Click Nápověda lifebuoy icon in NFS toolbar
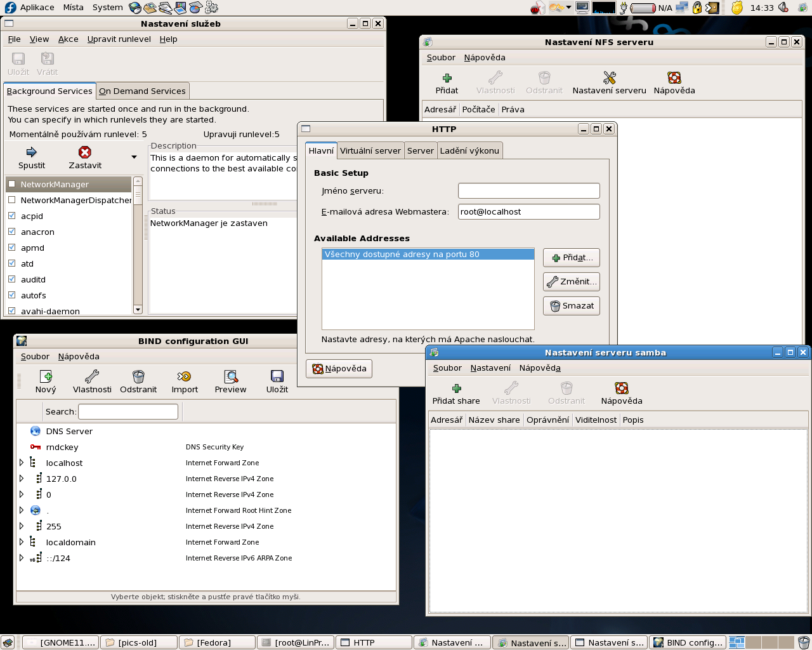812x650 pixels. coord(674,78)
